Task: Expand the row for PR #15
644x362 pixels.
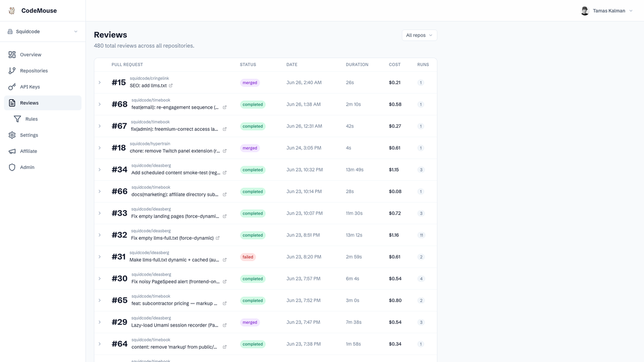Action: [x=100, y=83]
